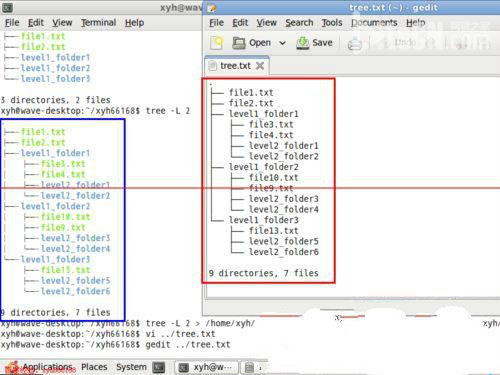This screenshot has width=500, height=375.
Task: Open the terminal window's File menu
Action: click(x=12, y=23)
